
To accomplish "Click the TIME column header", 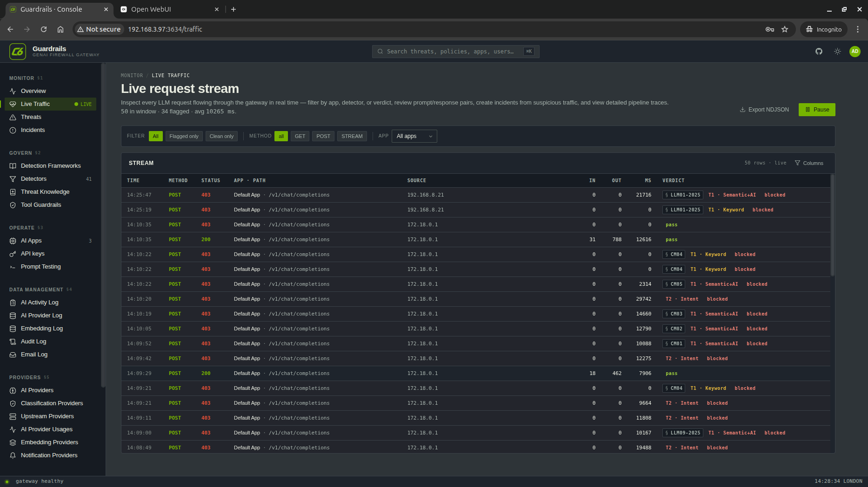I will (x=133, y=180).
